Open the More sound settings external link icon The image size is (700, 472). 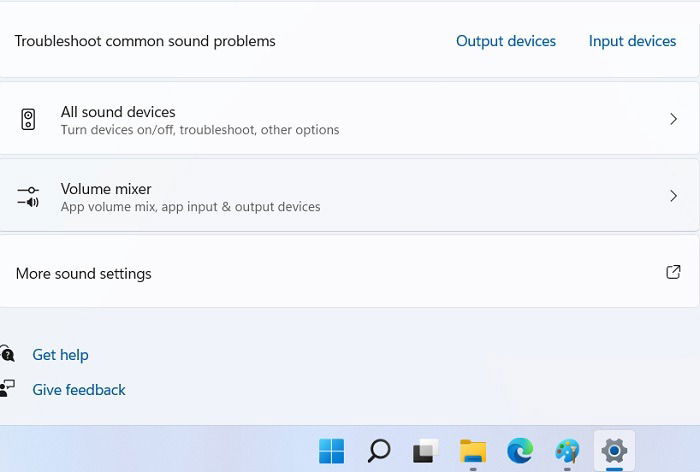[x=673, y=272]
